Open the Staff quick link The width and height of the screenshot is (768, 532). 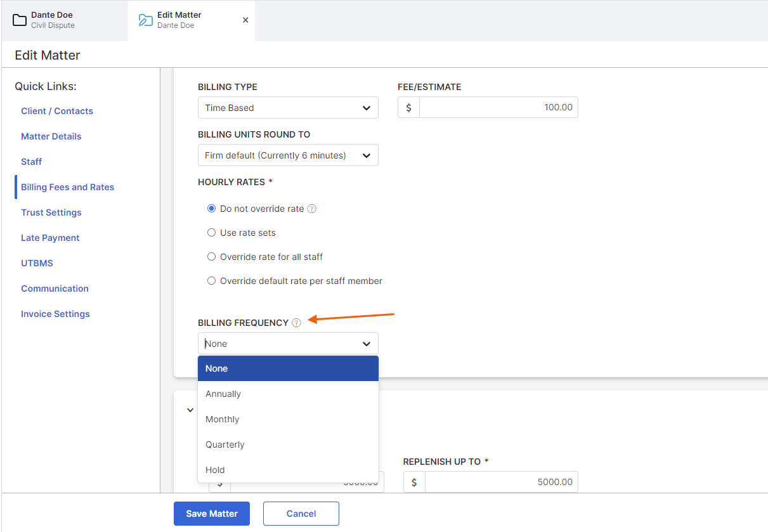[x=32, y=162]
